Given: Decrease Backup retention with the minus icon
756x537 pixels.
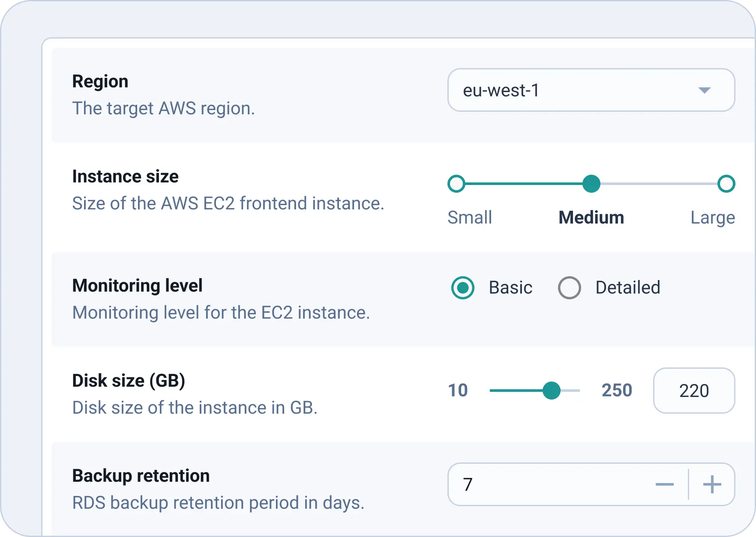Looking at the screenshot, I should coord(665,484).
